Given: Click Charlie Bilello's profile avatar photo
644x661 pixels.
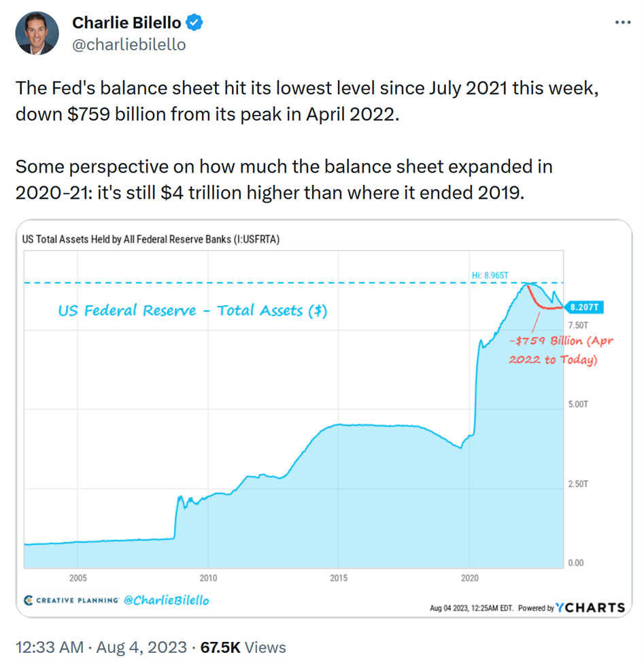Looking at the screenshot, I should (x=36, y=32).
